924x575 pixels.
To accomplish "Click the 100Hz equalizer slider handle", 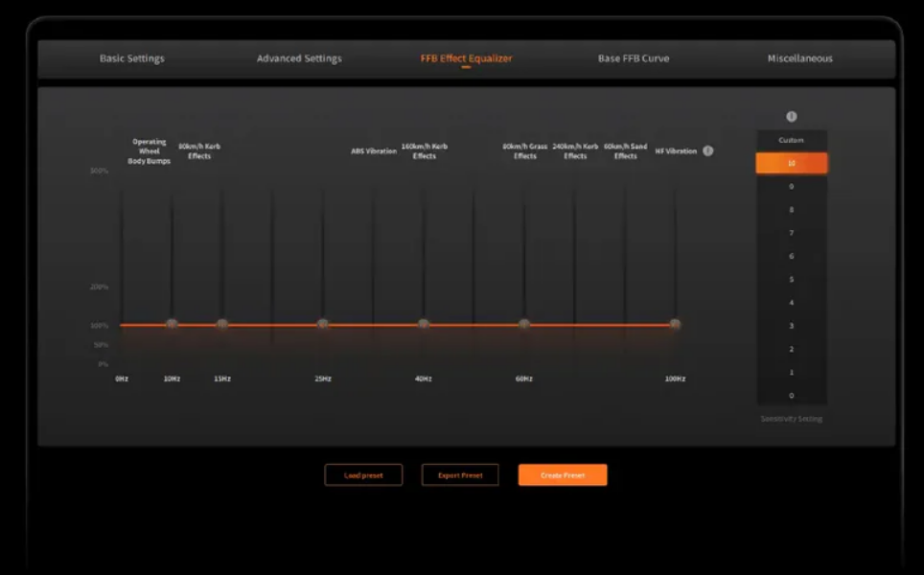I will [675, 324].
